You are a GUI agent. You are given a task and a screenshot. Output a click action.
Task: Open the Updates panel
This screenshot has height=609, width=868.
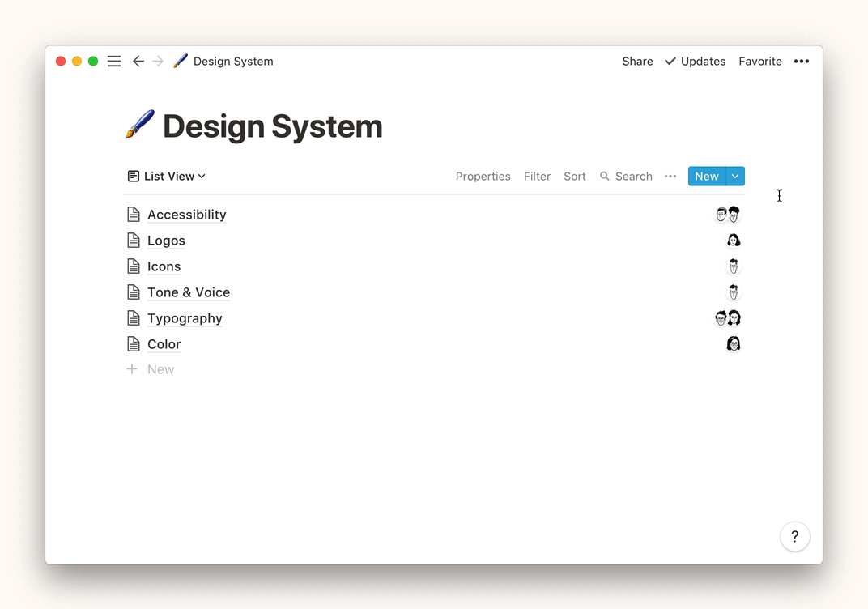695,62
